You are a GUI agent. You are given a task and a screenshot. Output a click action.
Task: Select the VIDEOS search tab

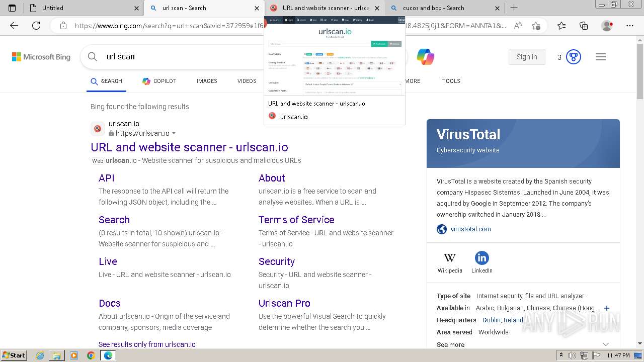pyautogui.click(x=247, y=81)
